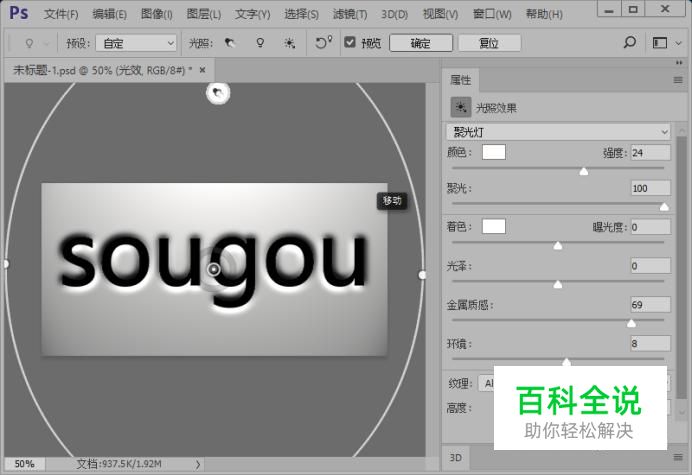Click the lighting effects icon in Properties

460,107
